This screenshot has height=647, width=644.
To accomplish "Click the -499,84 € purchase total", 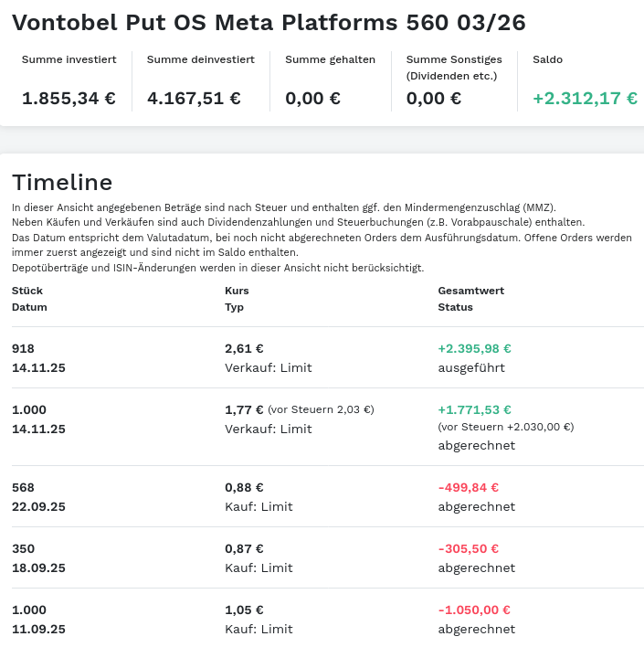I will click(469, 487).
